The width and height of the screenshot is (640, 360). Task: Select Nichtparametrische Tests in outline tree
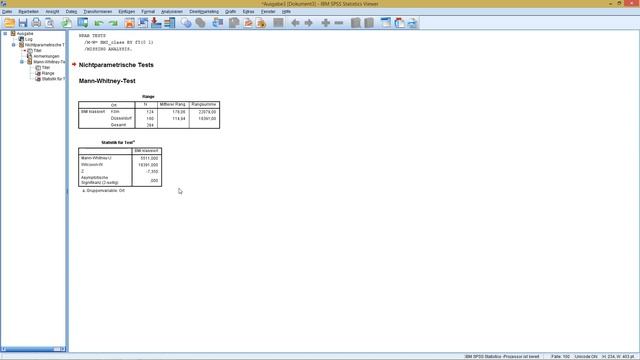(x=44, y=45)
